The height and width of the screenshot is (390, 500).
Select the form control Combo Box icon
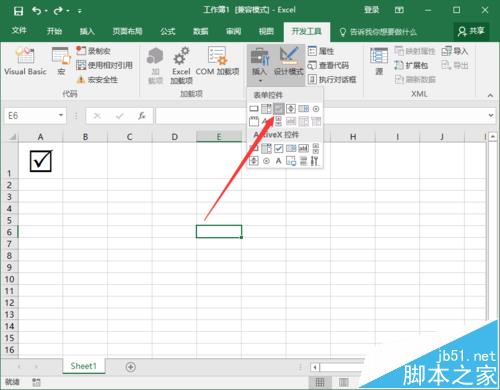(x=266, y=109)
